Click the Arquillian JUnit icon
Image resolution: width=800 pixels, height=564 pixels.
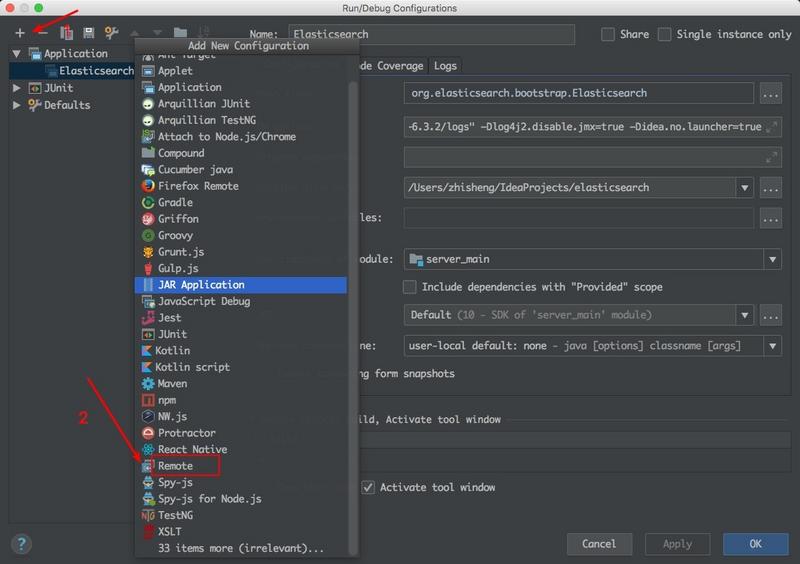pyautogui.click(x=148, y=104)
